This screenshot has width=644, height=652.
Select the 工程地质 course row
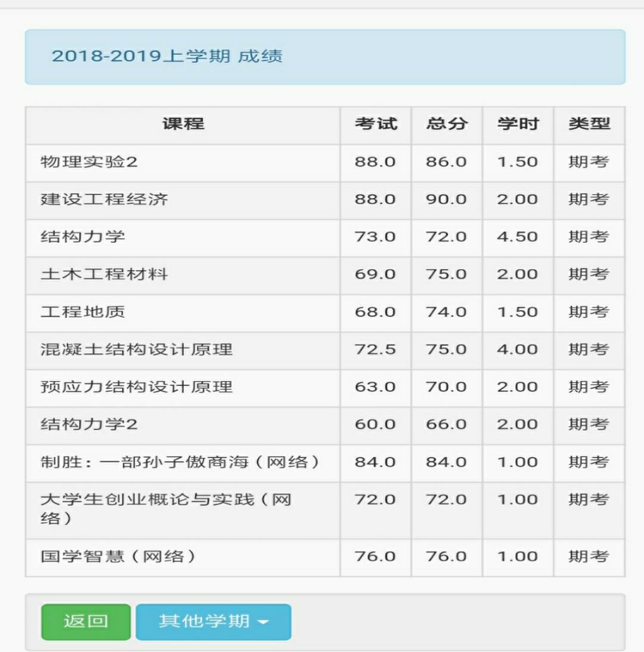coord(83,312)
